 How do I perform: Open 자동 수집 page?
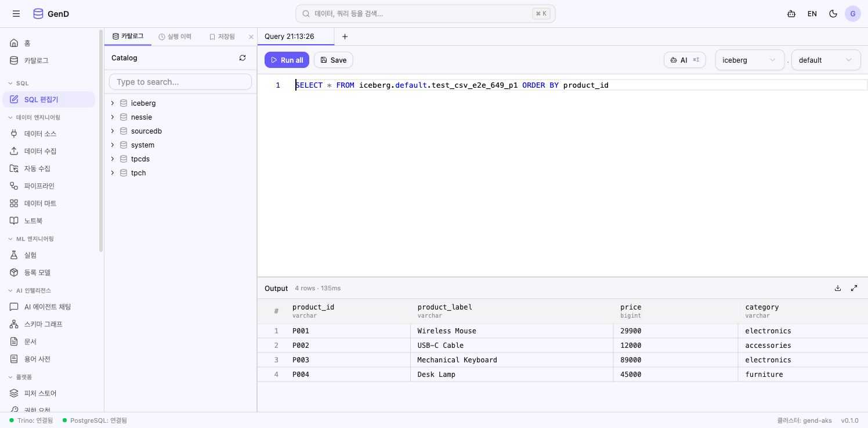(49, 168)
